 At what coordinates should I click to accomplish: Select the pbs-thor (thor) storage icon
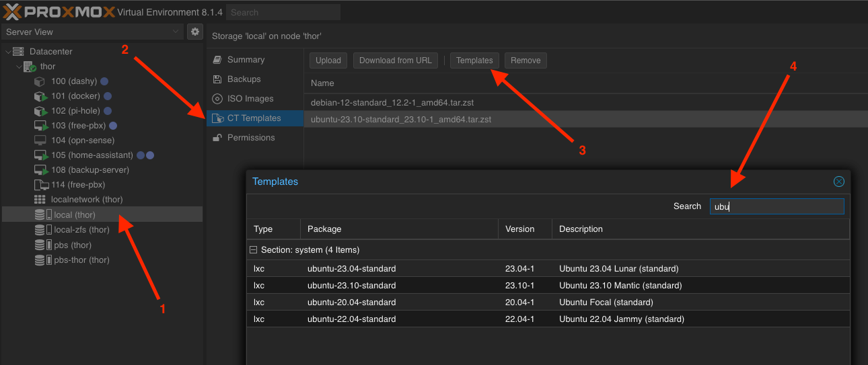click(40, 260)
